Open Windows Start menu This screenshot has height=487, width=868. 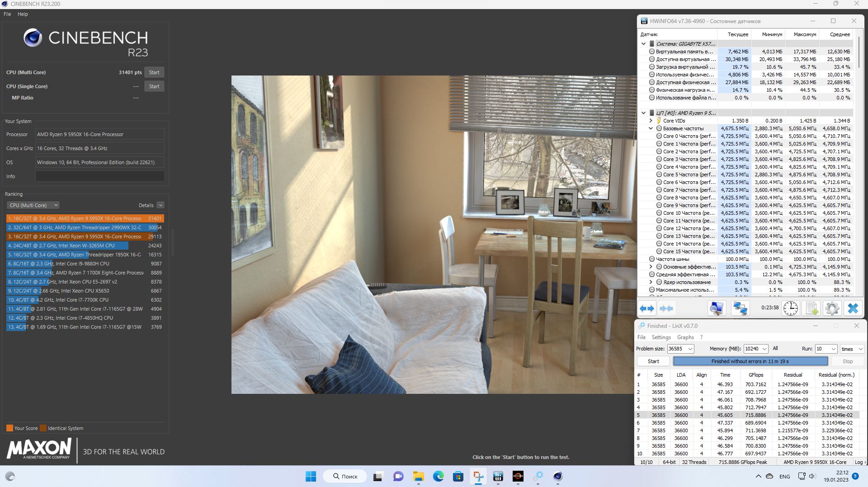click(311, 476)
